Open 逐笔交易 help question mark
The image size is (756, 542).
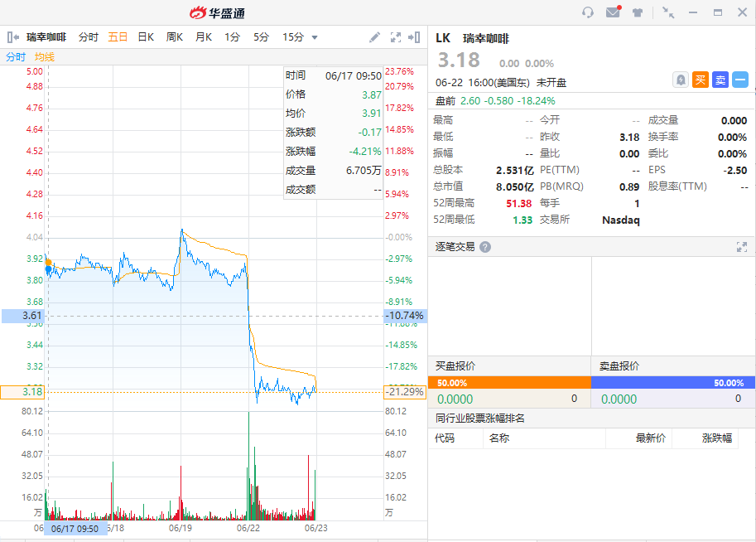pos(485,247)
